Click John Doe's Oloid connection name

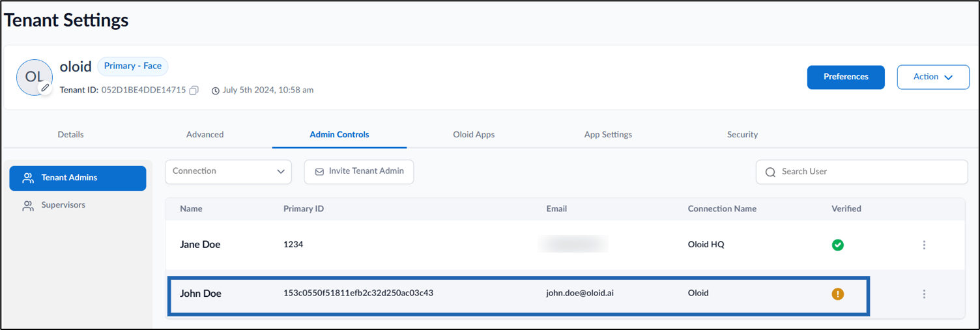click(x=698, y=293)
